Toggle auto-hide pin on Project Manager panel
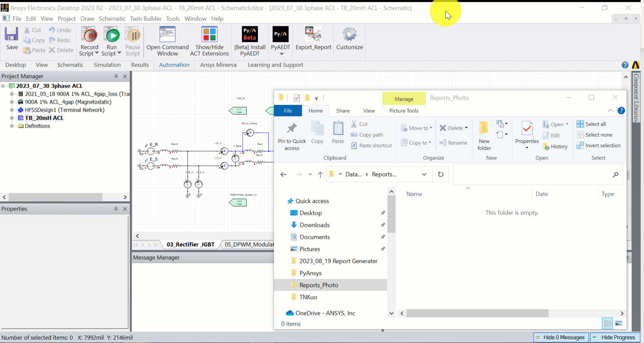The width and height of the screenshot is (644, 343). (x=116, y=76)
